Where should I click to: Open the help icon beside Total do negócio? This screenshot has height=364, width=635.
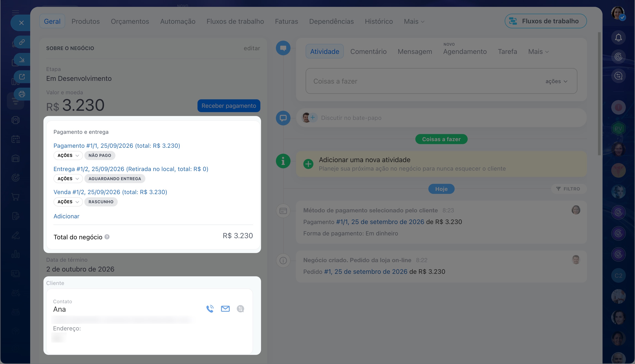click(107, 237)
